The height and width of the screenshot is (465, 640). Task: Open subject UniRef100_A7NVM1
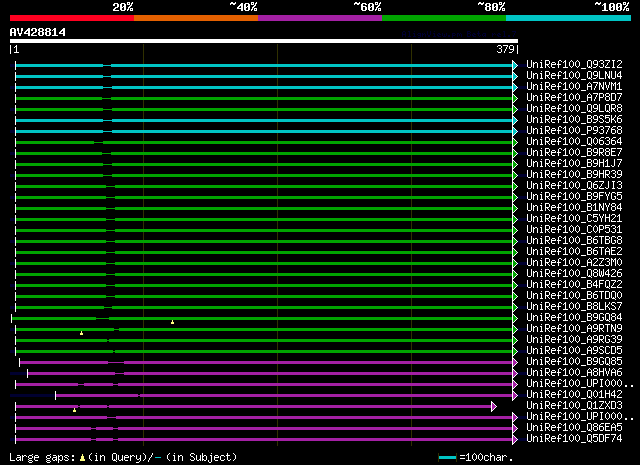pyautogui.click(x=574, y=87)
